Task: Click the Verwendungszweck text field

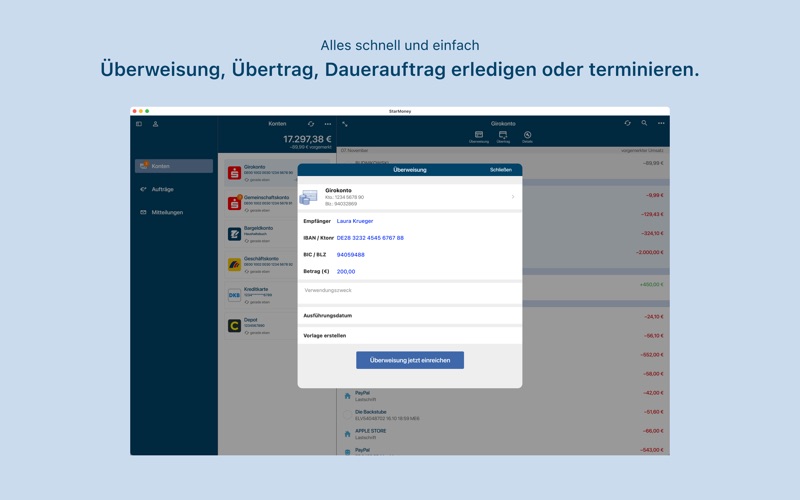Action: coord(409,291)
